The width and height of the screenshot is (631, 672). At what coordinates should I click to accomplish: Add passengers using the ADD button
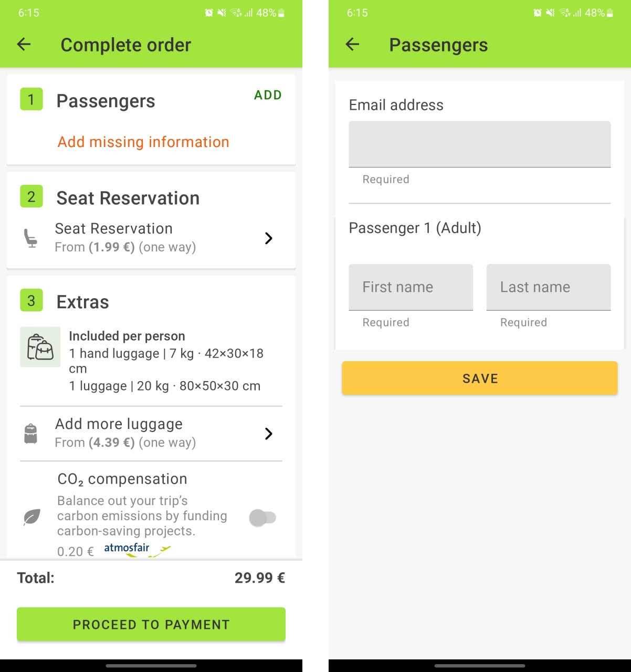coord(268,95)
